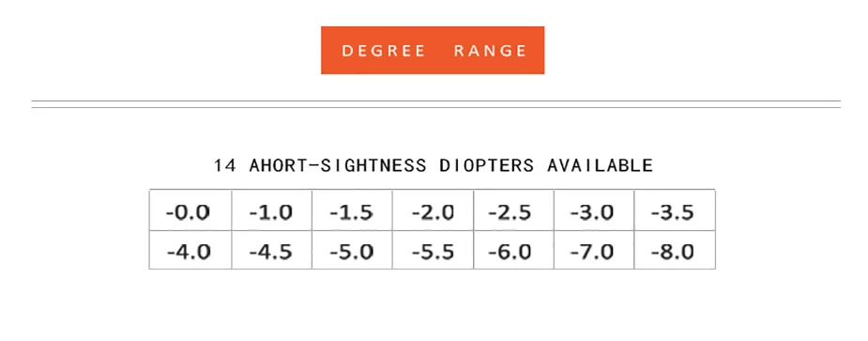Image resolution: width=868 pixels, height=341 pixels.
Task: Pick the -2.0 diopter cell
Action: 433,210
